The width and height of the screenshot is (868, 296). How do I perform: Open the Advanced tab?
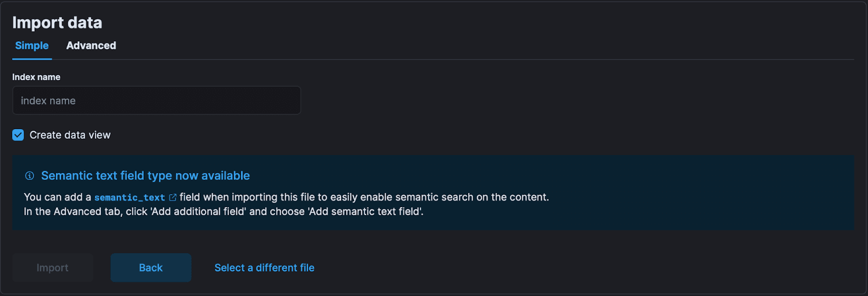[x=91, y=46]
